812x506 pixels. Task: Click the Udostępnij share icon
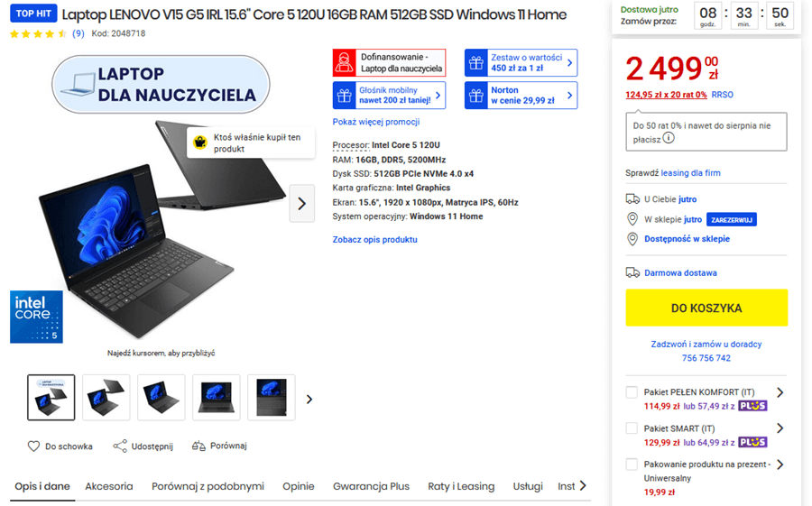click(120, 446)
